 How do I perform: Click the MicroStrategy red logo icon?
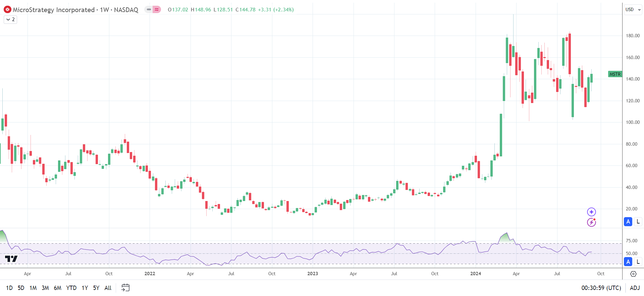click(x=7, y=10)
